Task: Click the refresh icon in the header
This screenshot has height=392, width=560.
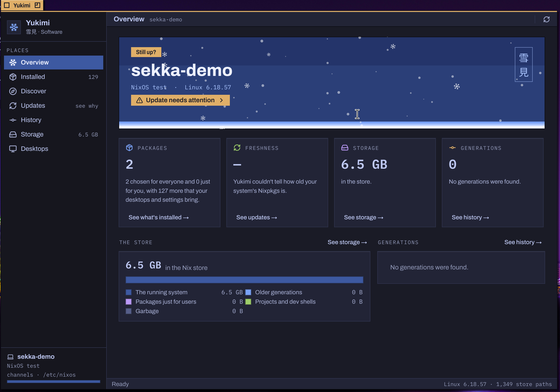Action: coord(546,19)
